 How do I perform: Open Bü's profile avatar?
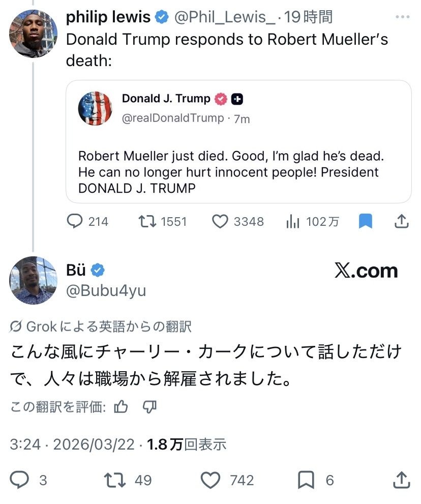[29, 280]
